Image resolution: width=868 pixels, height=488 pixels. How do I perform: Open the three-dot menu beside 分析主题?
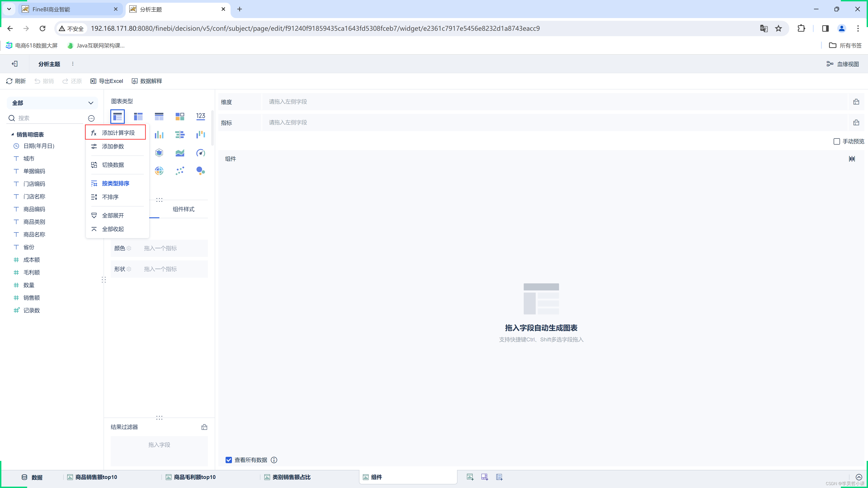73,64
